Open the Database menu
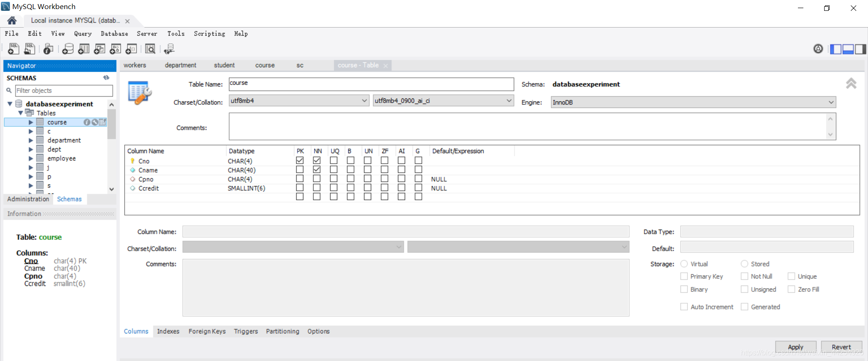The width and height of the screenshot is (868, 361). click(114, 33)
